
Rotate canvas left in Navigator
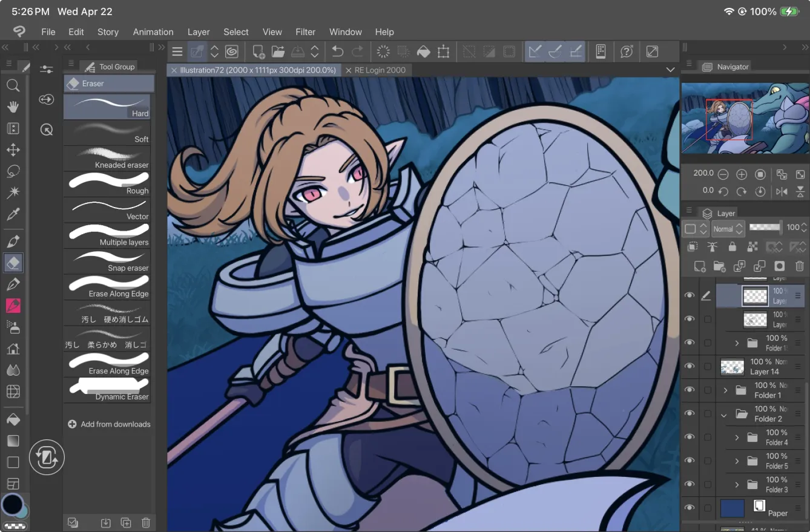tap(723, 191)
